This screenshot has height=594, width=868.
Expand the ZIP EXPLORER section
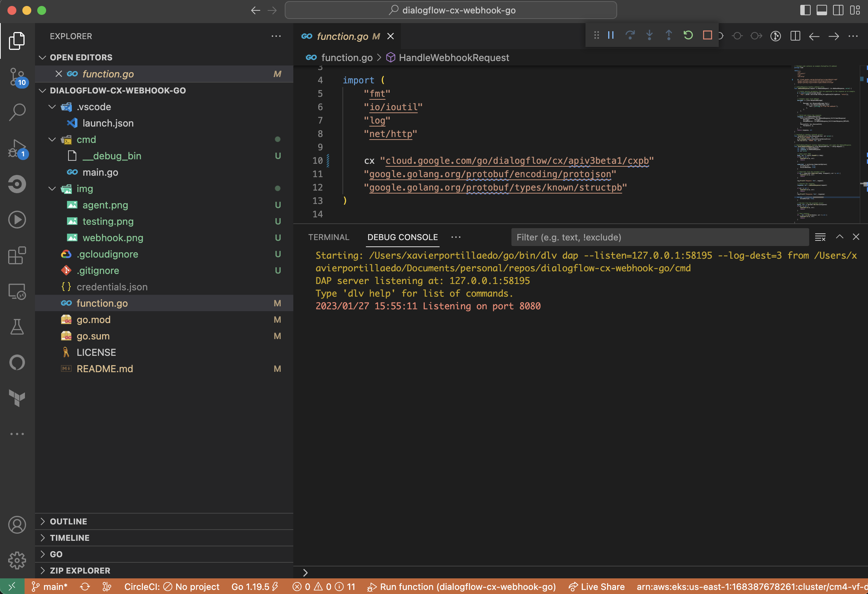(x=165, y=571)
